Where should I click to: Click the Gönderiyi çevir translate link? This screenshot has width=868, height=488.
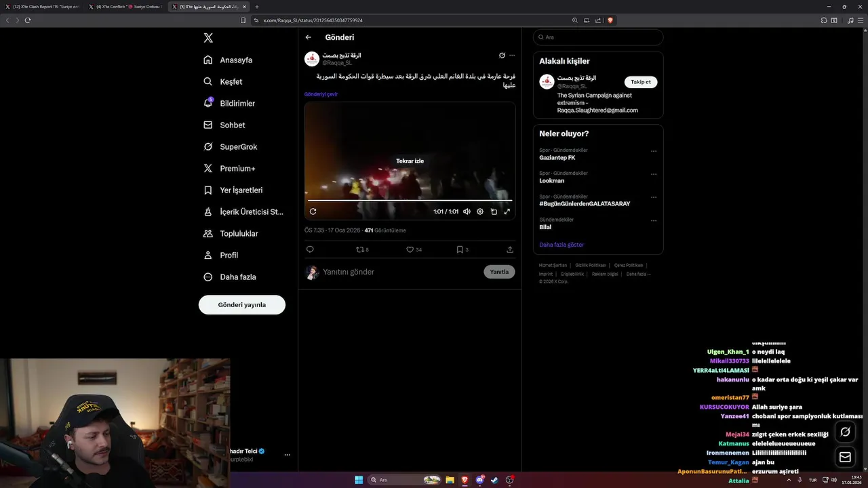tap(321, 94)
